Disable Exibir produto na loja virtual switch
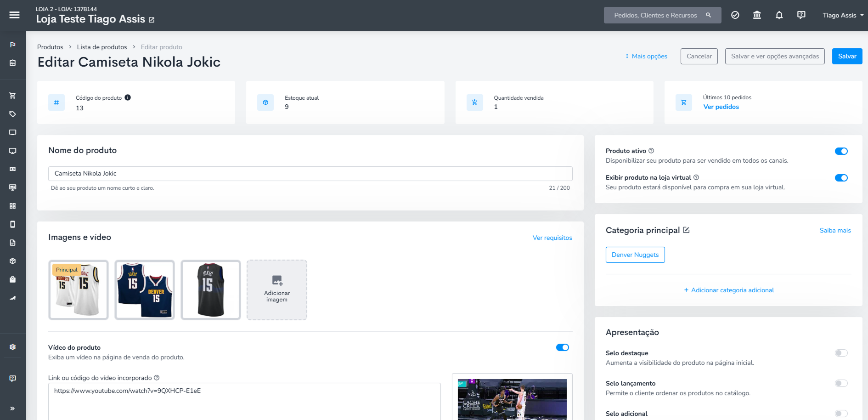The height and width of the screenshot is (420, 868). pos(841,178)
